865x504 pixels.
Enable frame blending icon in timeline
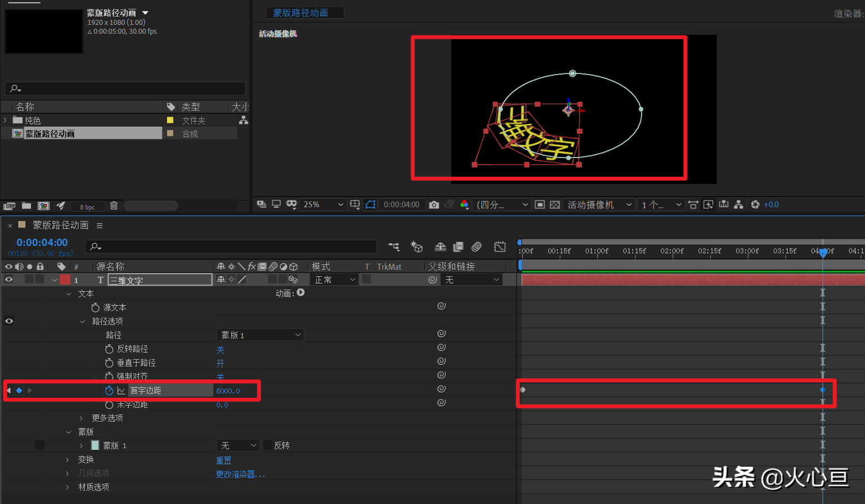[458, 246]
